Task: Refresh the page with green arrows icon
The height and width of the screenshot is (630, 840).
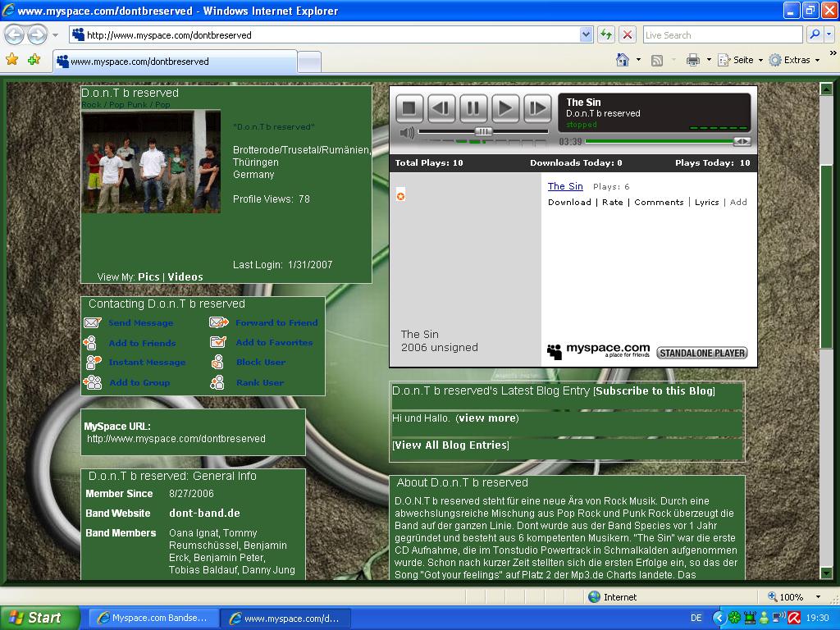Action: point(606,34)
